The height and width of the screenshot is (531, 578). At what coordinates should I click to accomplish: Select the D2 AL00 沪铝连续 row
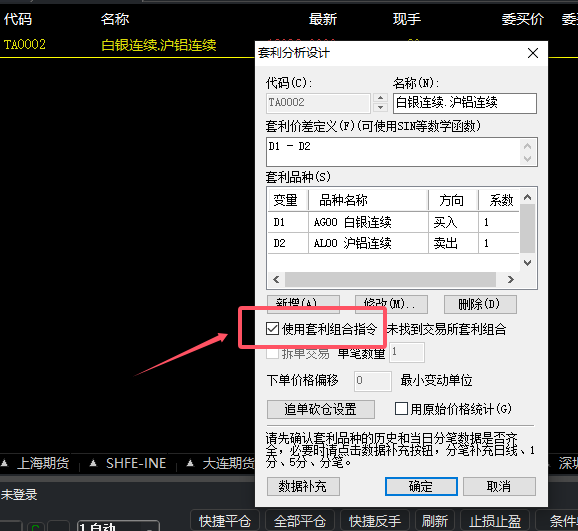(x=394, y=243)
